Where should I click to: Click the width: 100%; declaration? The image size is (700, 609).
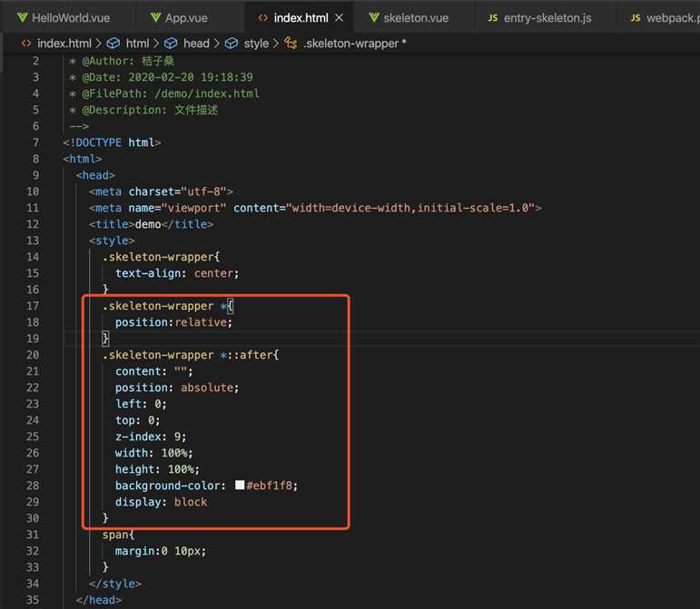pos(154,453)
